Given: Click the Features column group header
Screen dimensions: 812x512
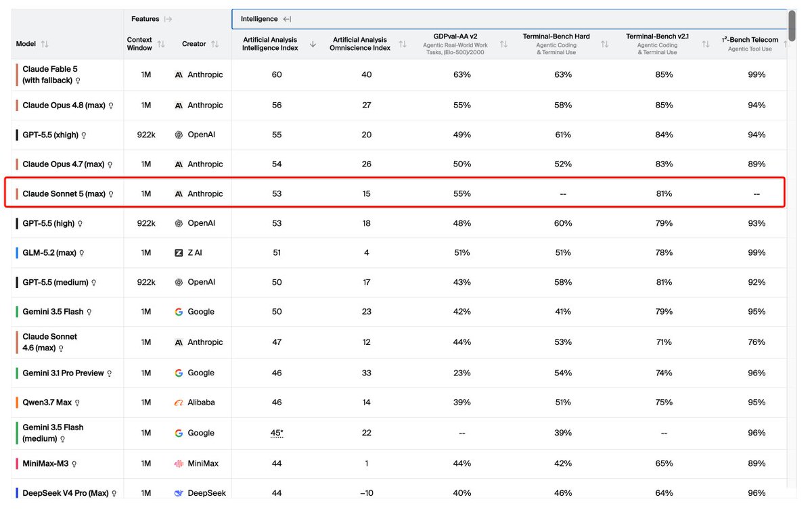Looking at the screenshot, I should click(145, 19).
